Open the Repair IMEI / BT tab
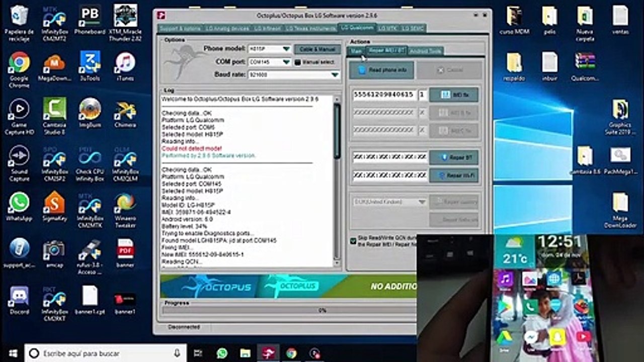Viewport: 644px width, 362px height. (x=386, y=50)
